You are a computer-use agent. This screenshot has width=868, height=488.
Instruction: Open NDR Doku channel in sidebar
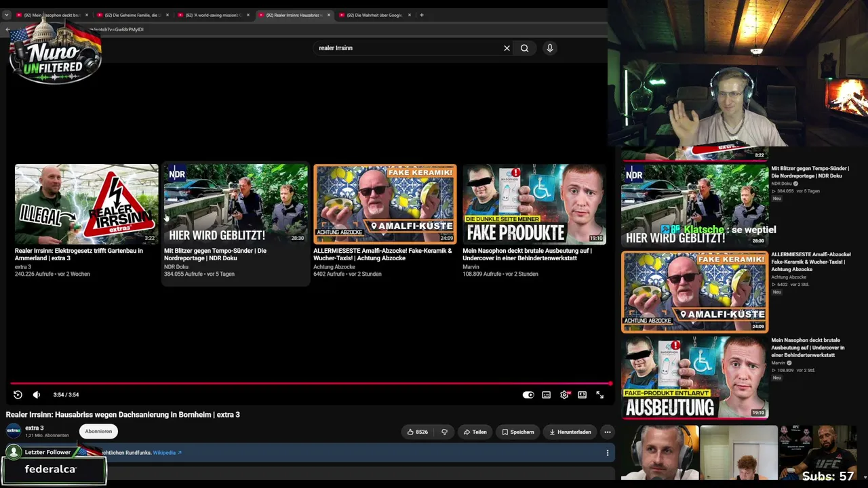781,184
